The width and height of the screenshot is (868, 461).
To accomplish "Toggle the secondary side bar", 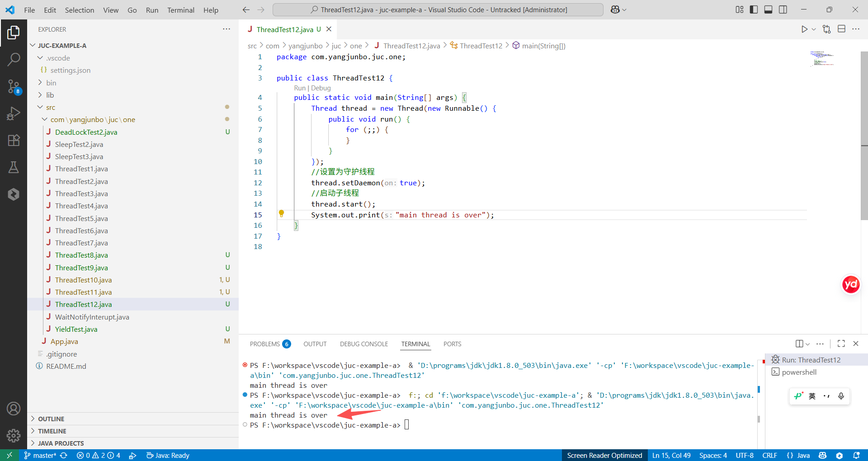I will point(783,9).
